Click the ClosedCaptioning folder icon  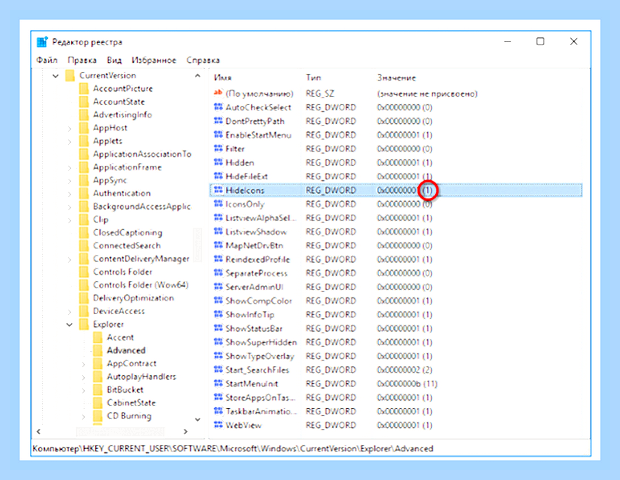coord(84,232)
